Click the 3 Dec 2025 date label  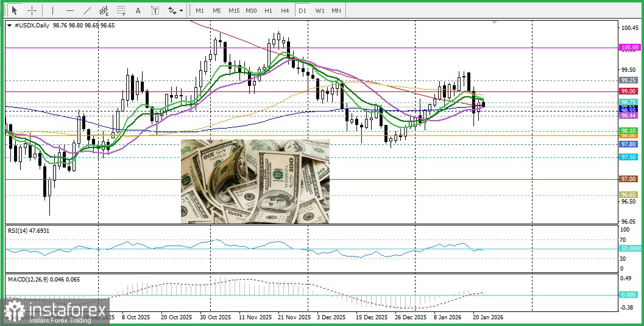[331, 317]
